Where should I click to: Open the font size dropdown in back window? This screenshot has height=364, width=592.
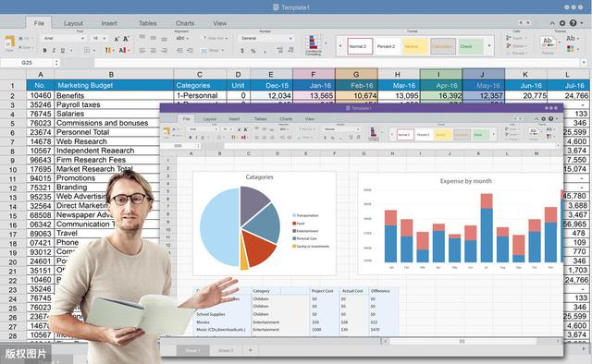pyautogui.click(x=100, y=39)
